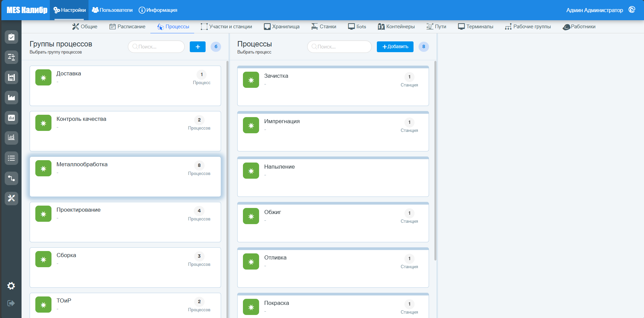Click the logout icon in the sidebar

[11, 303]
